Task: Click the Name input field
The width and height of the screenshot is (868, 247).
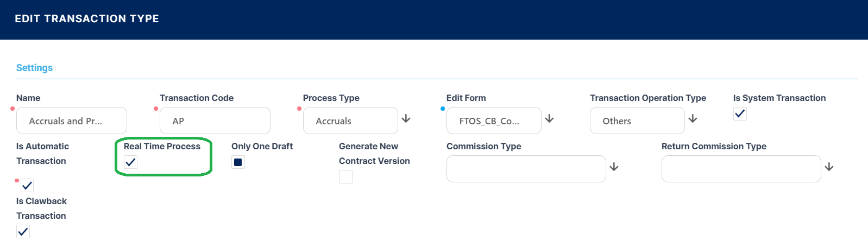Action: (x=71, y=121)
